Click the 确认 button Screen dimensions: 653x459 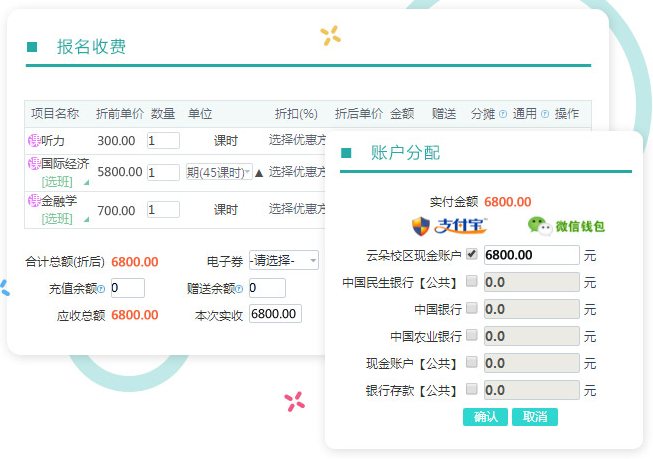(485, 417)
